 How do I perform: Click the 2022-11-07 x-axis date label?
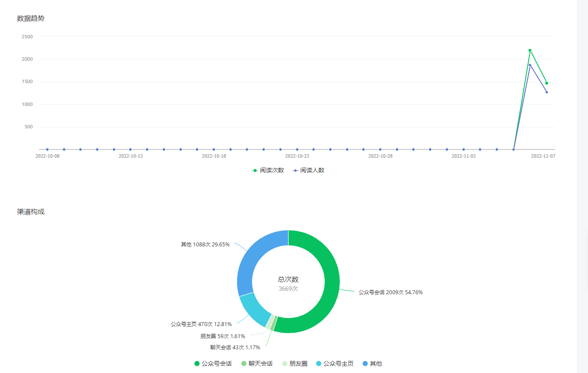pyautogui.click(x=543, y=156)
